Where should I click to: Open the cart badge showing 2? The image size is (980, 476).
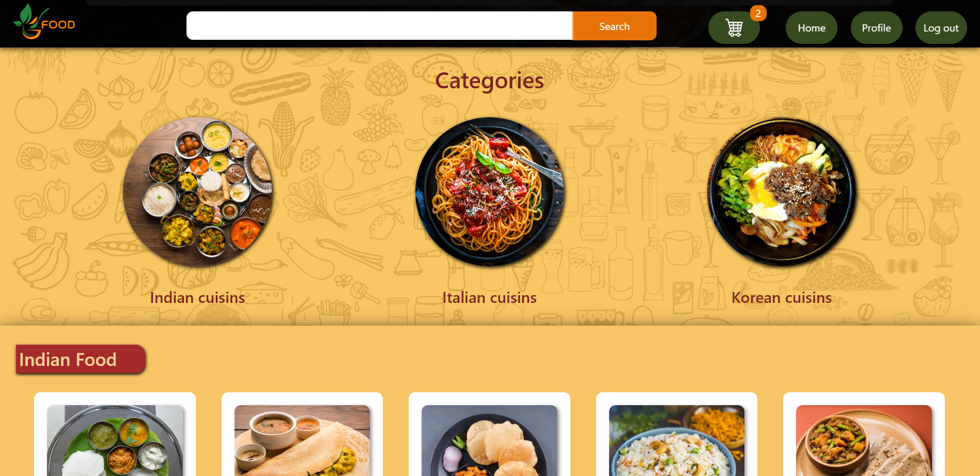point(758,13)
